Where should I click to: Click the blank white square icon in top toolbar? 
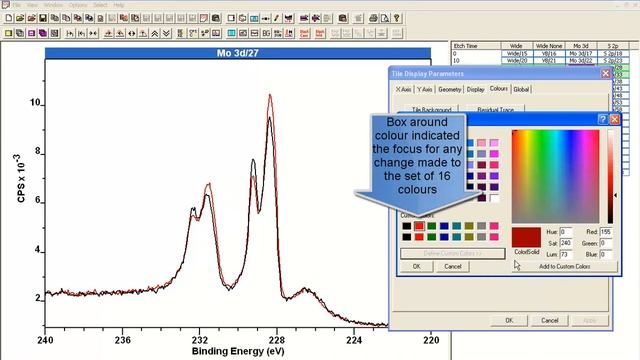click(x=231, y=18)
